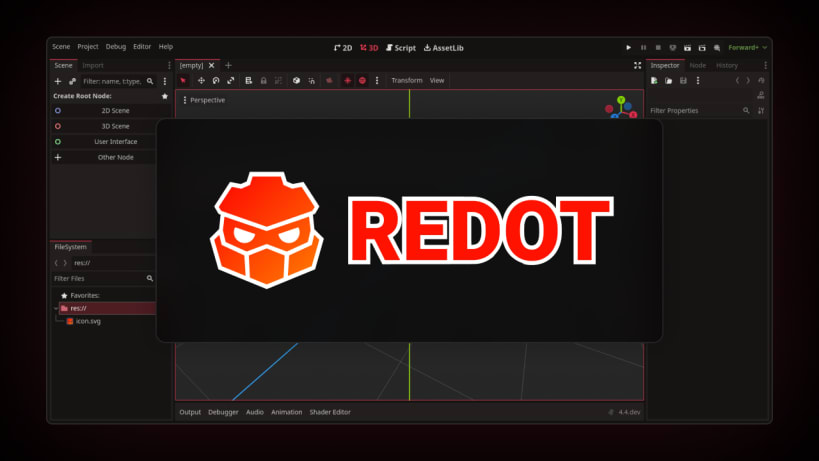
Task: Open the Help menu
Action: 166,46
